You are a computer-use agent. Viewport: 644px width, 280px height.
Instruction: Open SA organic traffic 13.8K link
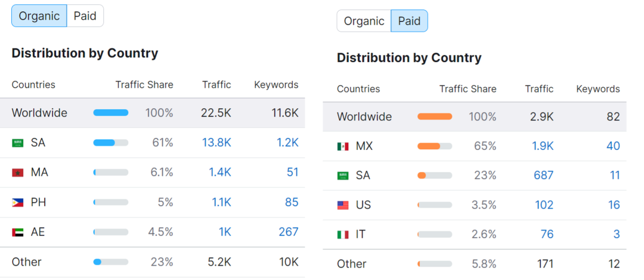click(216, 143)
